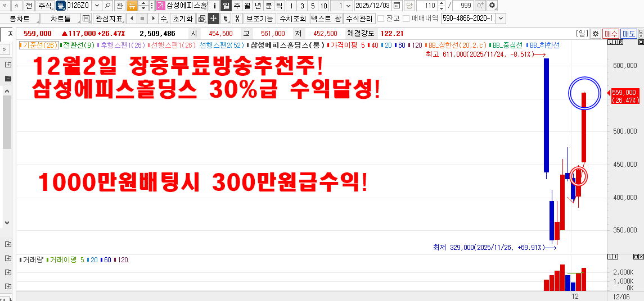Image resolution: width=644 pixels, height=301 pixels.
Task: Click the scissors-style chart tool icon
Action: pyautogui.click(x=237, y=19)
